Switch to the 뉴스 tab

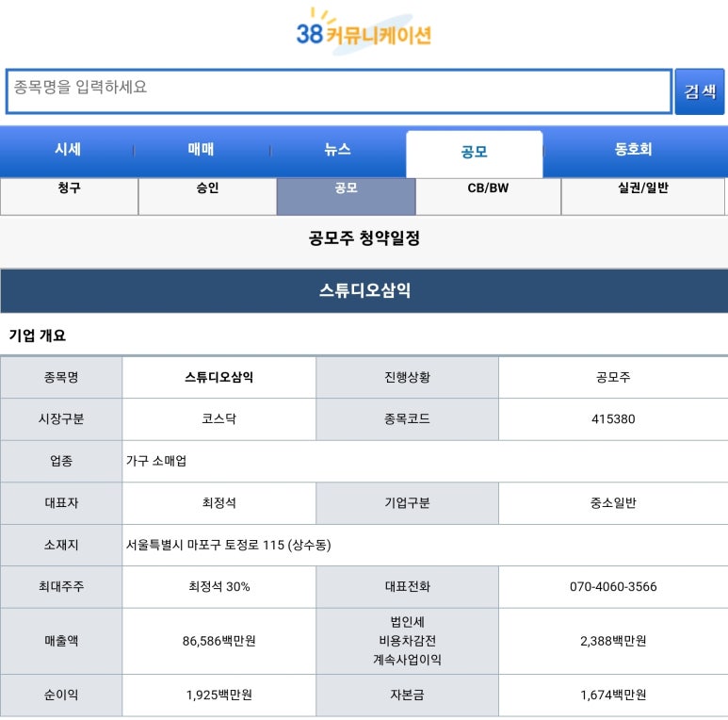337,149
